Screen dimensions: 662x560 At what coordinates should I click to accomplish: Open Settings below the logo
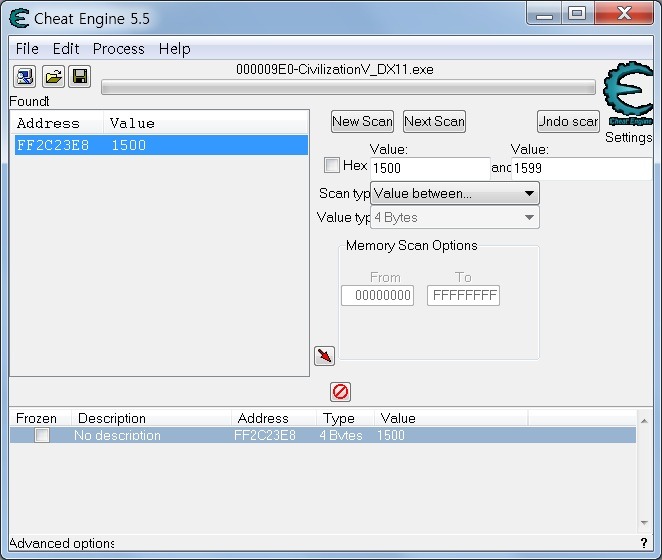tap(628, 137)
